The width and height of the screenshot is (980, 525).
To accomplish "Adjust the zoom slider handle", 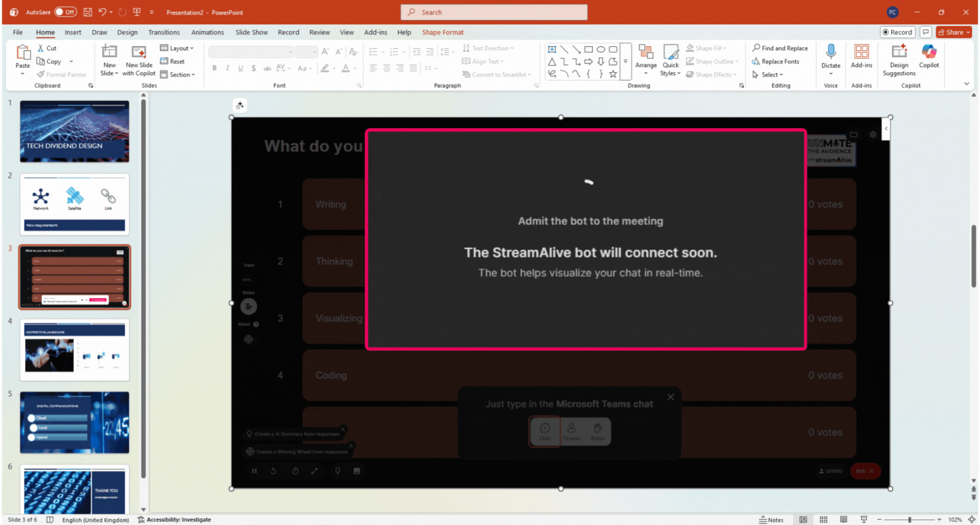I will 909,519.
